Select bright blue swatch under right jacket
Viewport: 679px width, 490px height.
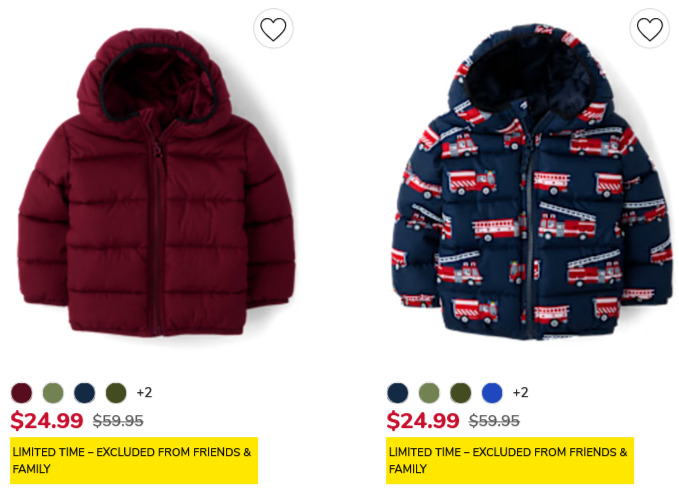pos(492,393)
